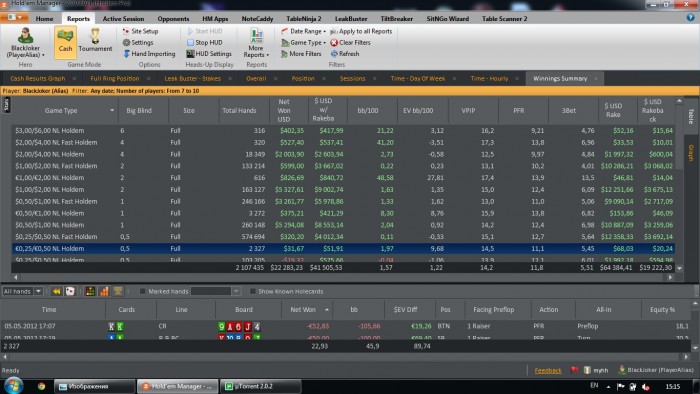
Task: Open the help question mark icon
Action: pyautogui.click(x=690, y=17)
